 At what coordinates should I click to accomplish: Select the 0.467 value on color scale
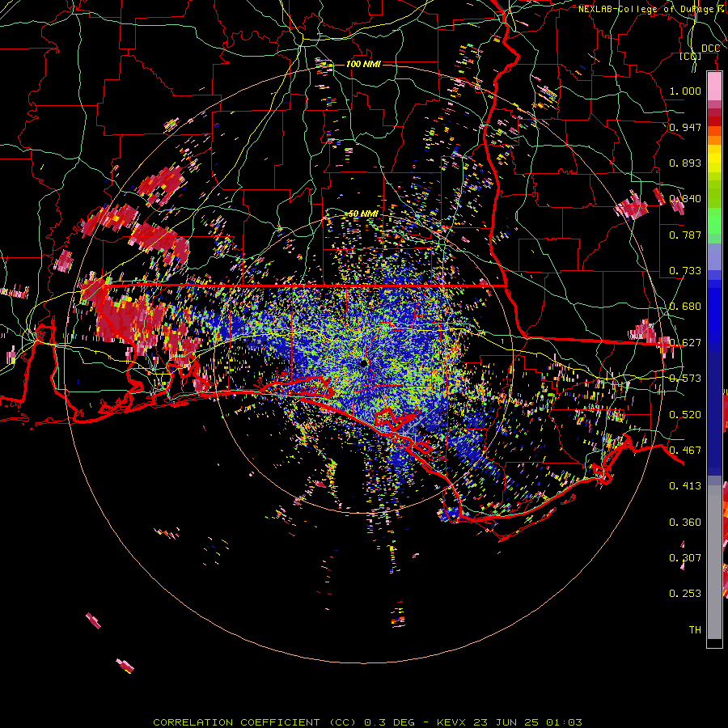tap(685, 450)
